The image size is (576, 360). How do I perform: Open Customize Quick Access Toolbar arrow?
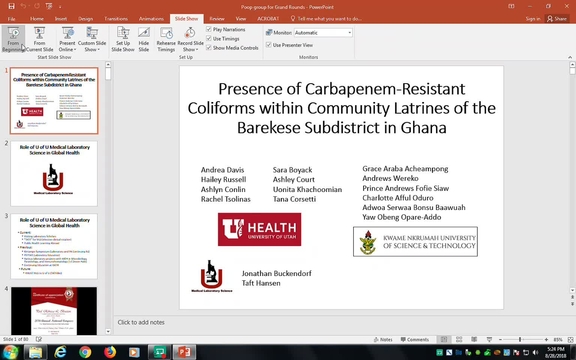click(x=60, y=6)
